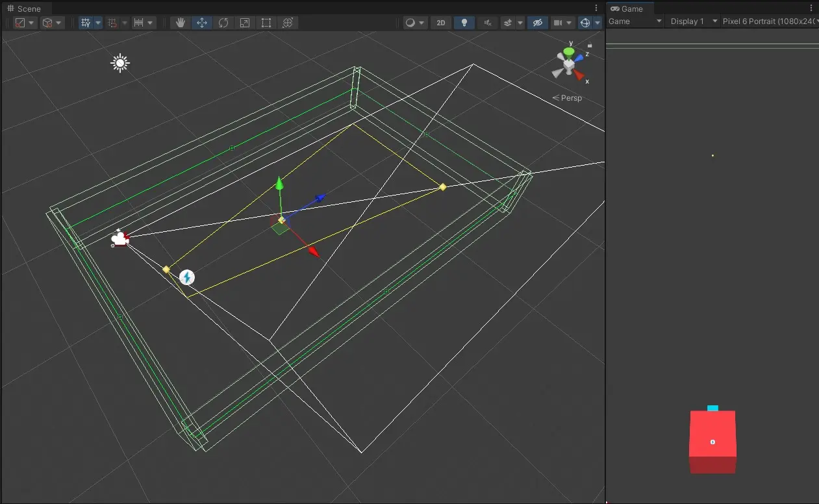The image size is (819, 504).
Task: Toggle scene audio mute
Action: tap(486, 23)
